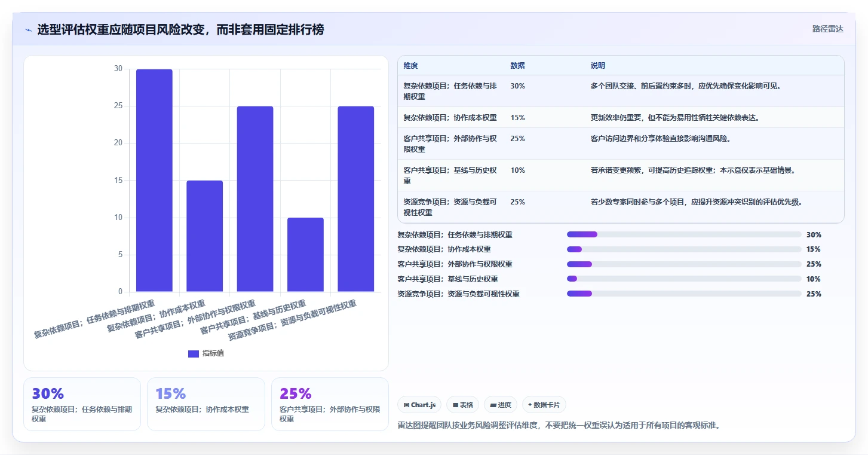The image size is (868, 455).
Task: Click the 数据卡片 tag
Action: pyautogui.click(x=544, y=405)
